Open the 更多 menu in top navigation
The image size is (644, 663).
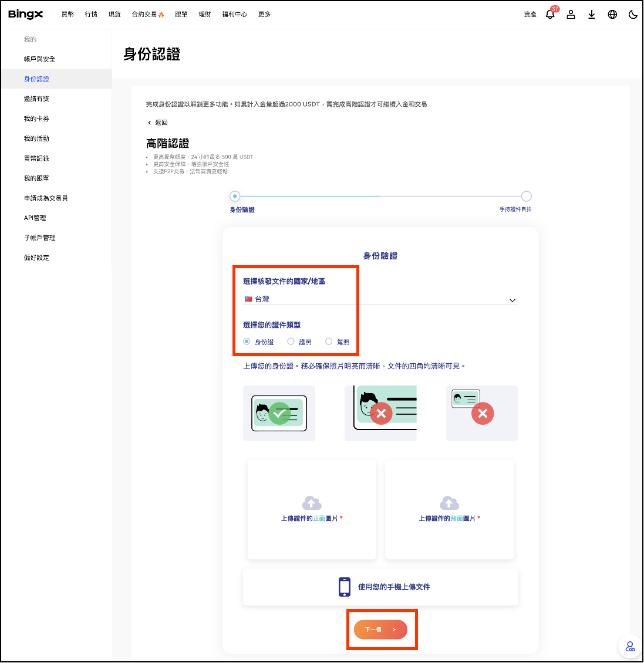point(264,14)
